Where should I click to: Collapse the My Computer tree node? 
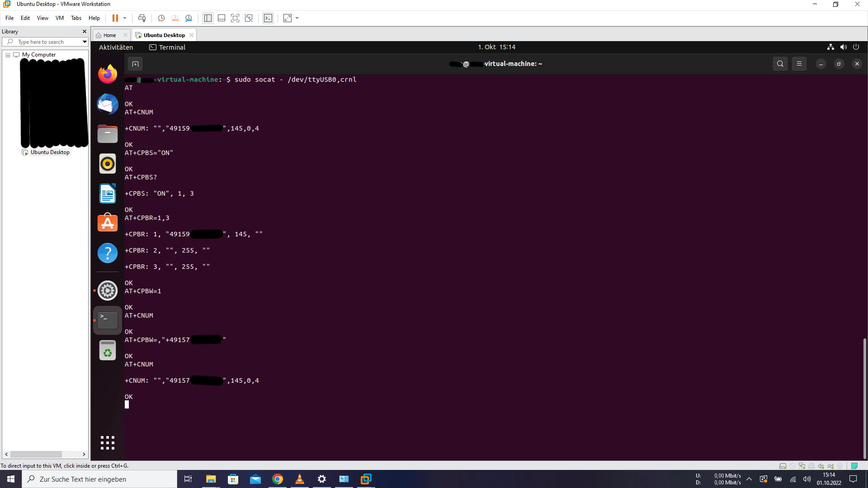click(x=8, y=55)
